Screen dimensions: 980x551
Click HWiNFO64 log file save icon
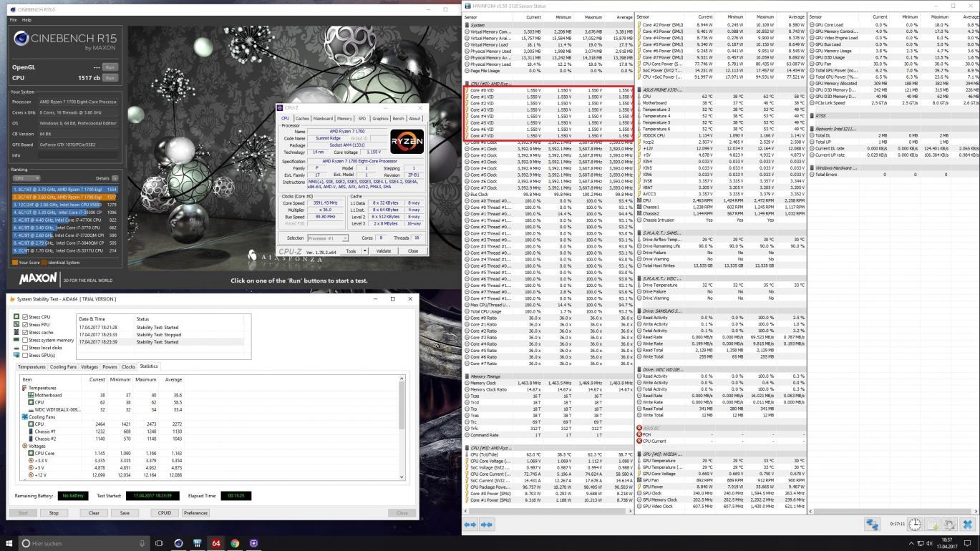[x=933, y=525]
